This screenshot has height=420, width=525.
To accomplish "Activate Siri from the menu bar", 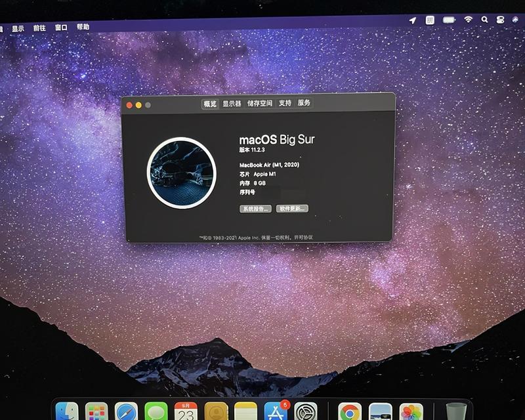I will pyautogui.click(x=516, y=20).
